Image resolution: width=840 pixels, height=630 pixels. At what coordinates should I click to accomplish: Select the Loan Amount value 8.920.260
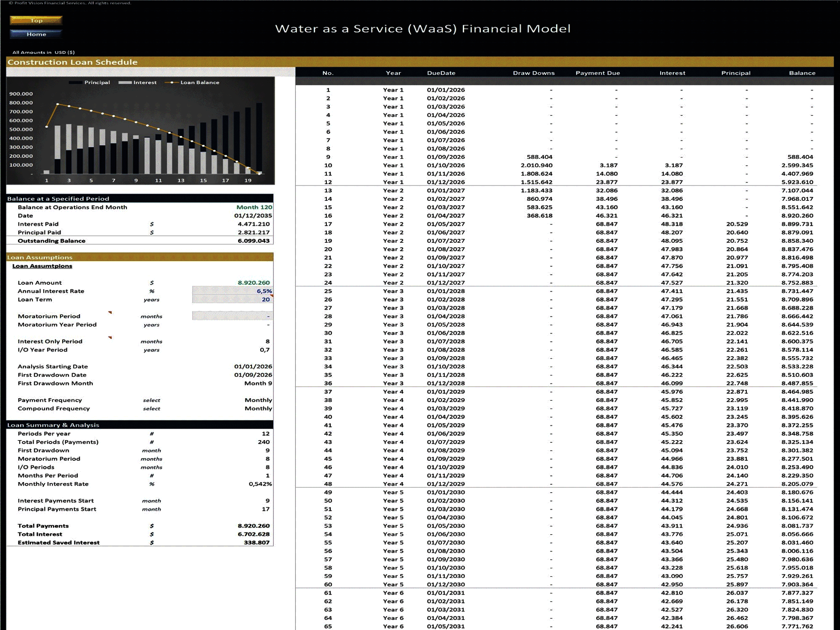click(254, 283)
